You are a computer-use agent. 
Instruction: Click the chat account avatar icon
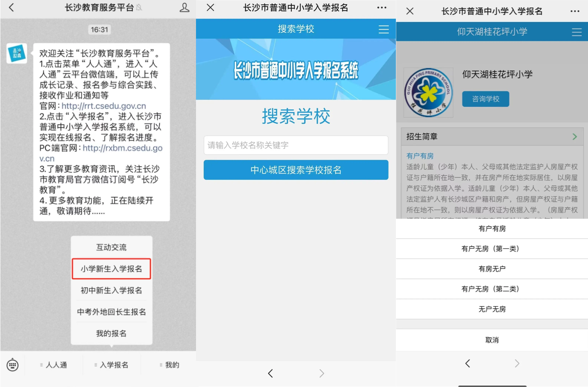(x=17, y=53)
